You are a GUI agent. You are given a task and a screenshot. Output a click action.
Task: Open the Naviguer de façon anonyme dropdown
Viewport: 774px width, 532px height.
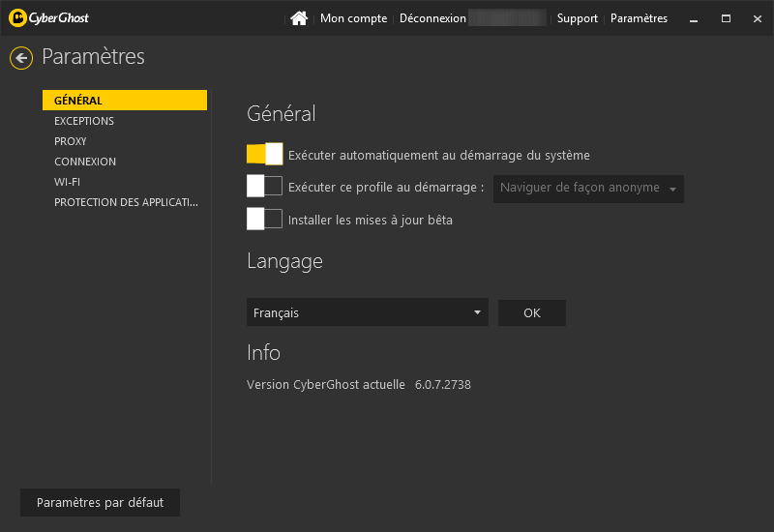pos(588,189)
